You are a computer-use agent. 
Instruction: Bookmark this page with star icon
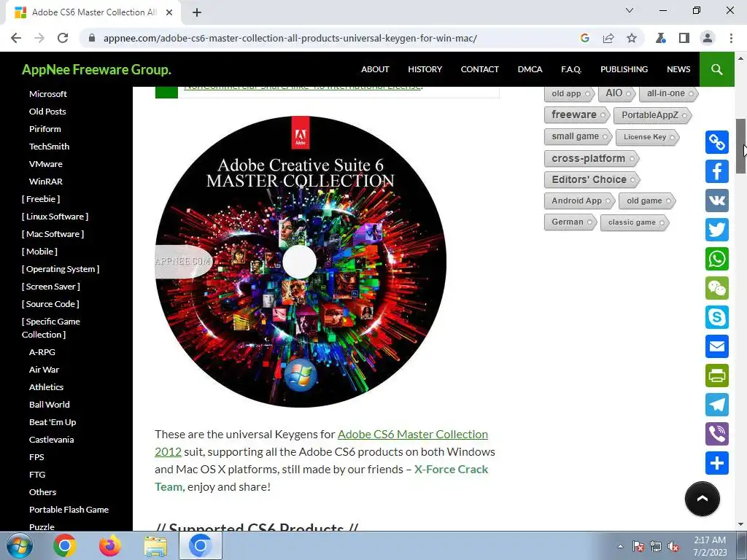pos(632,38)
